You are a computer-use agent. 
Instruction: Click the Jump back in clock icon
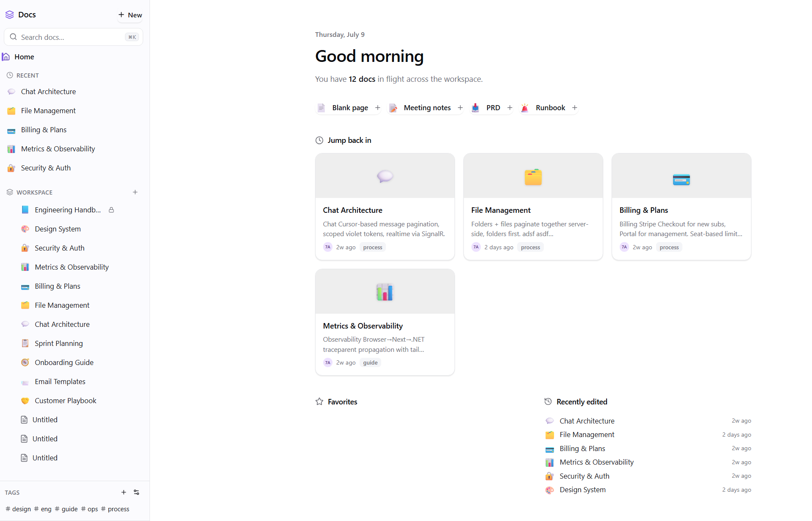point(319,140)
